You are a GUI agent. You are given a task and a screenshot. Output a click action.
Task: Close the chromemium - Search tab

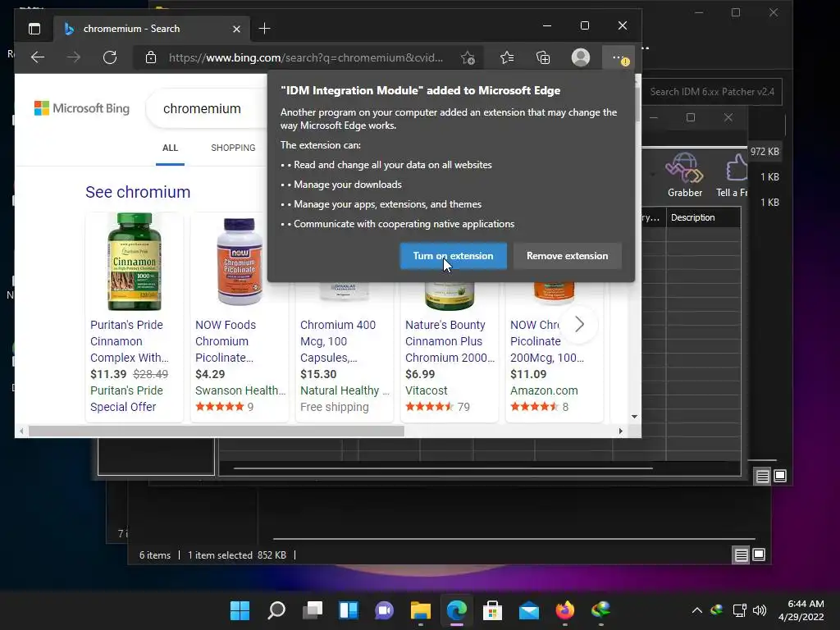(x=236, y=29)
